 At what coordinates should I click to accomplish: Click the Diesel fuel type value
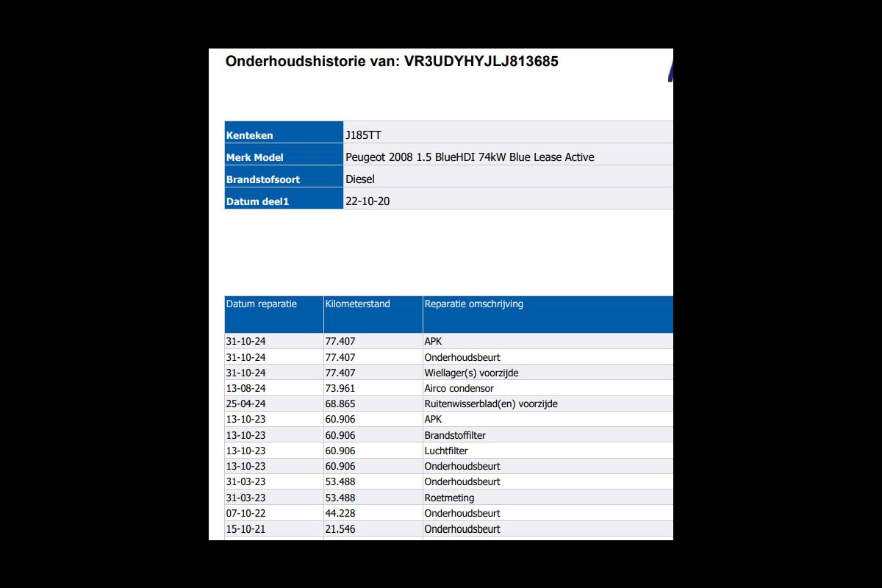(360, 179)
